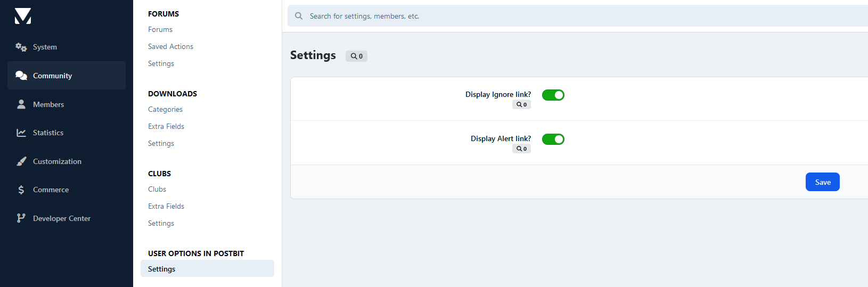Click the magnifier icon in search bar
This screenshot has height=287, width=868.
click(299, 16)
